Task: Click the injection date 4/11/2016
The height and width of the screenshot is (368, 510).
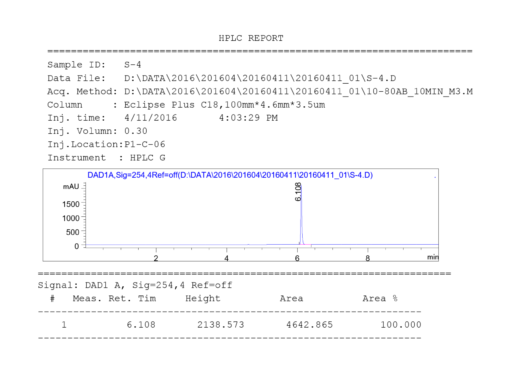Action: [x=151, y=118]
